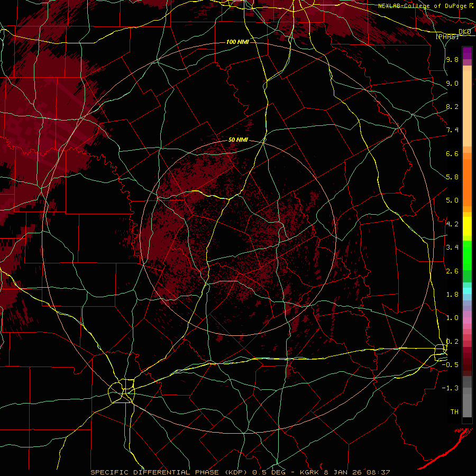Click the small logo after DuPage text
The width and height of the screenshot is (476, 476).
tap(471, 5)
